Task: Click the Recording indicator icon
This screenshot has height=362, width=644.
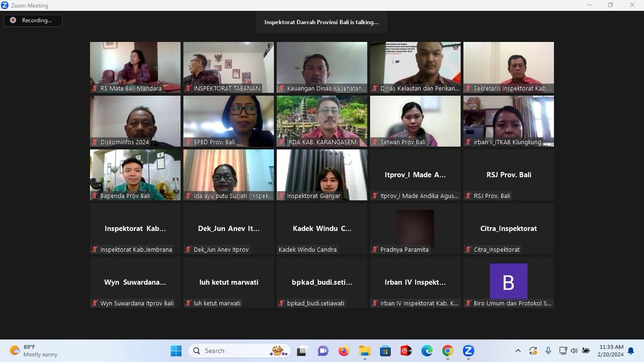Action: (13, 20)
